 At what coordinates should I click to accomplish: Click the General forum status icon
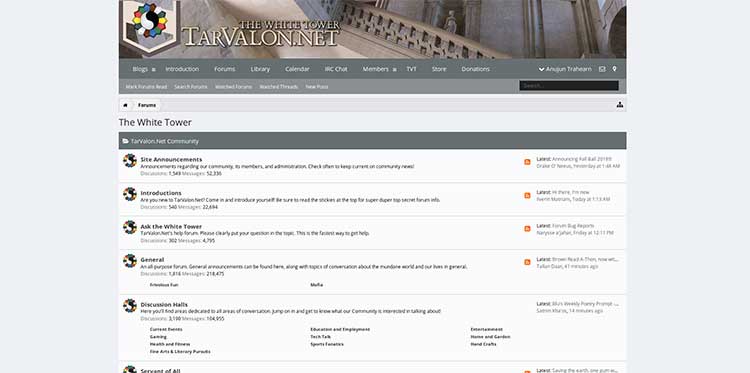point(130,261)
